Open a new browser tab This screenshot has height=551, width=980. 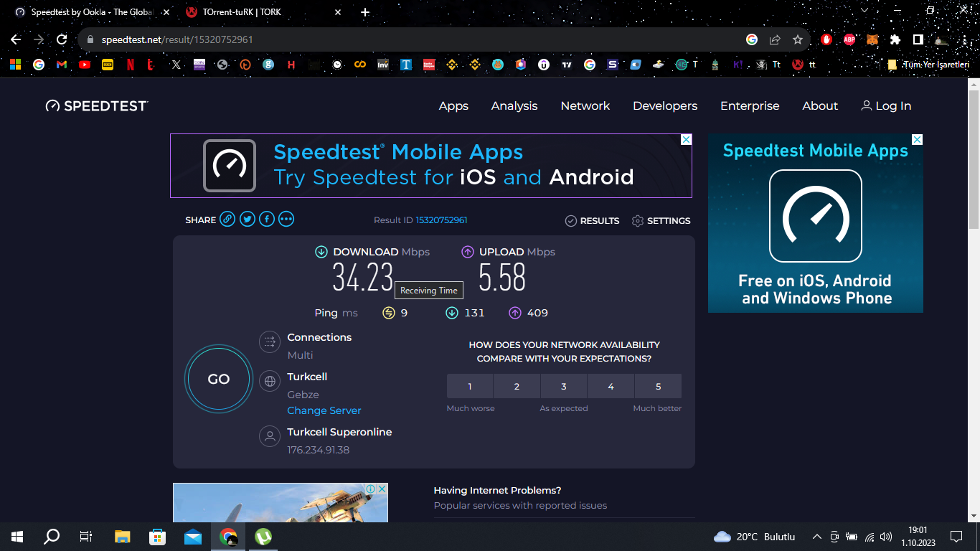pyautogui.click(x=365, y=12)
